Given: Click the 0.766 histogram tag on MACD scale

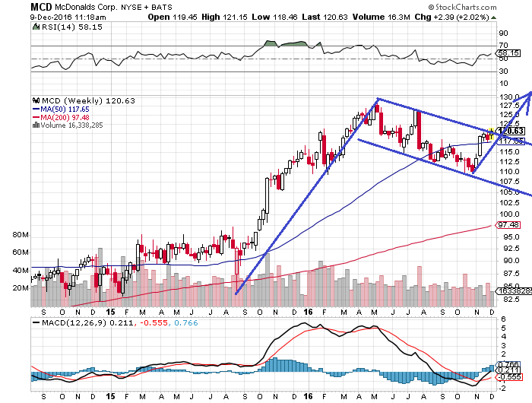Looking at the screenshot, I should tap(508, 365).
